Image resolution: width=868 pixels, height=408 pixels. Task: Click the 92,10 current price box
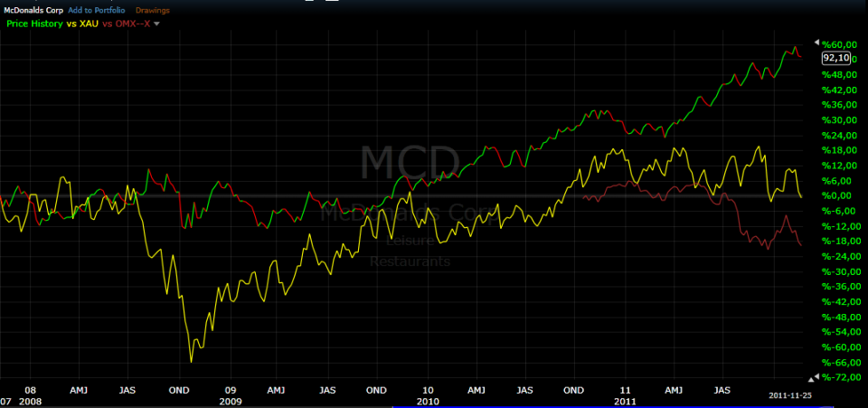pyautogui.click(x=836, y=58)
